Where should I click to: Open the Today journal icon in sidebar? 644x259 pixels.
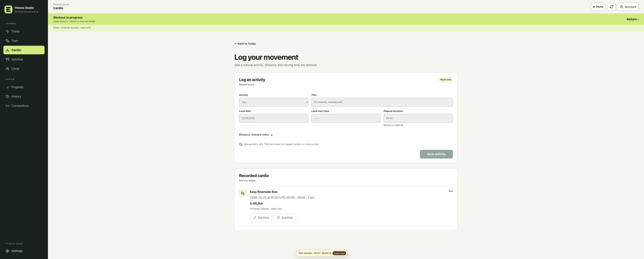pos(7,31)
